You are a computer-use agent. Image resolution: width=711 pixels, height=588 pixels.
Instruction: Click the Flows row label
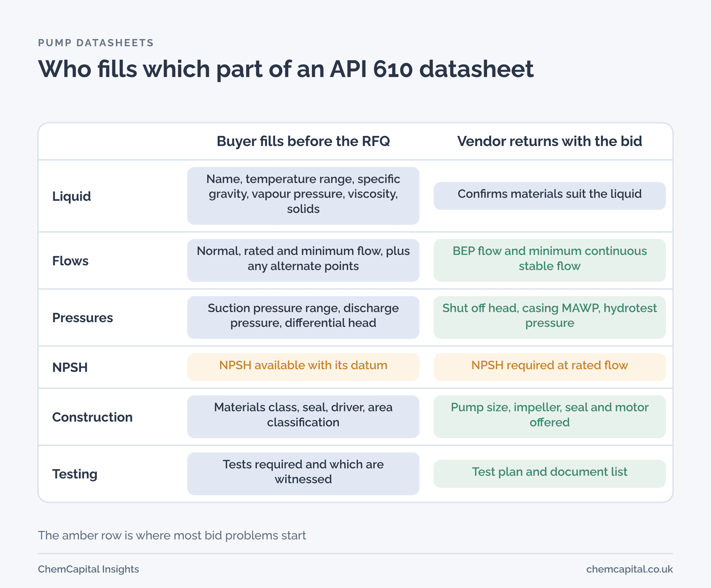[x=70, y=261]
